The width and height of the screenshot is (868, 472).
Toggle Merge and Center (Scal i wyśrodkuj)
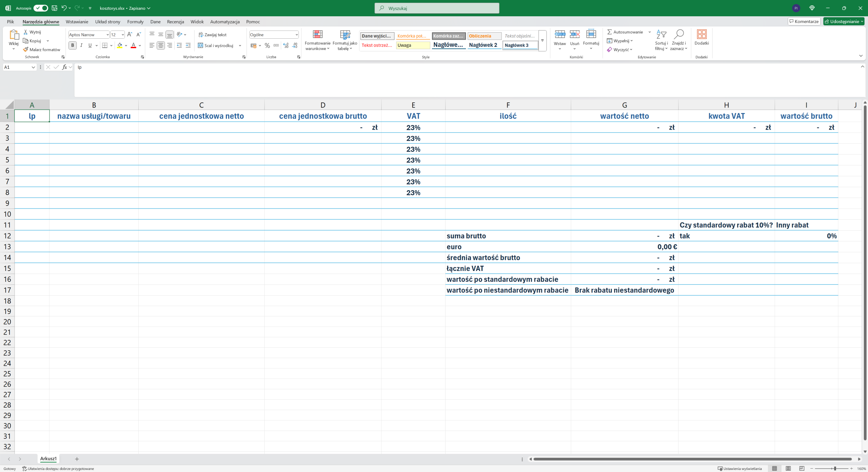(216, 45)
